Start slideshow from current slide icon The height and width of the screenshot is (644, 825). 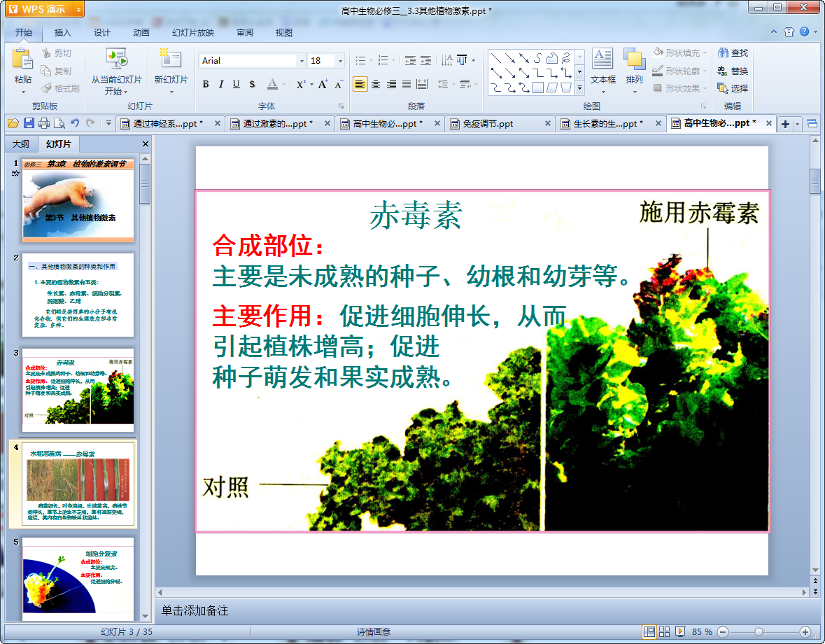pyautogui.click(x=117, y=58)
